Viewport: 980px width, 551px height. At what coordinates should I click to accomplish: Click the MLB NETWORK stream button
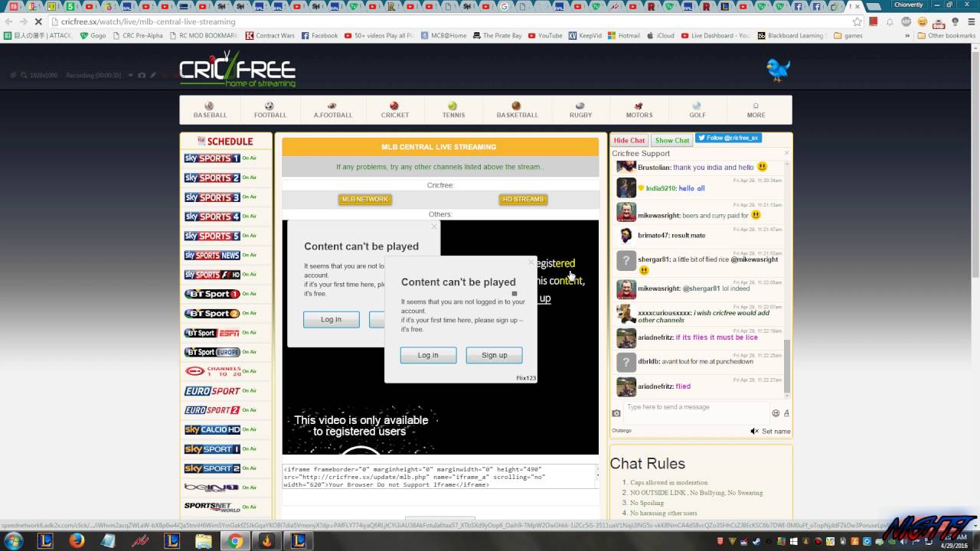coord(365,199)
